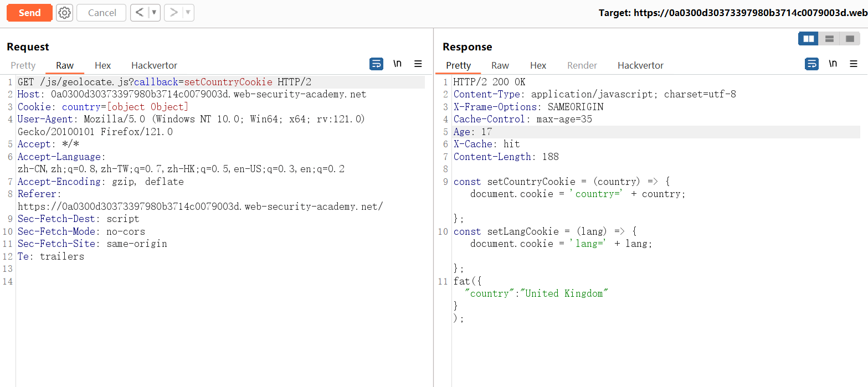This screenshot has height=387, width=868.
Task: Go forward to next request in history
Action: (x=173, y=13)
